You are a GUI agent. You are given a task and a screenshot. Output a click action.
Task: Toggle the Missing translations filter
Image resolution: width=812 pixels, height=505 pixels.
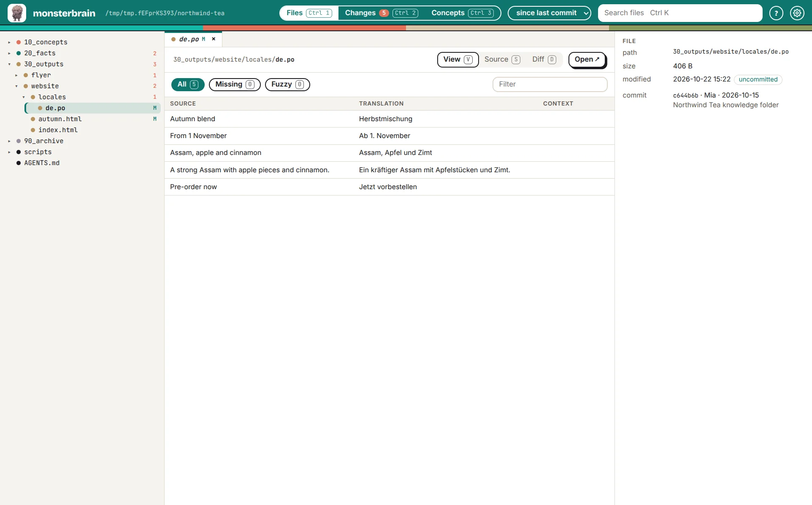(x=235, y=84)
